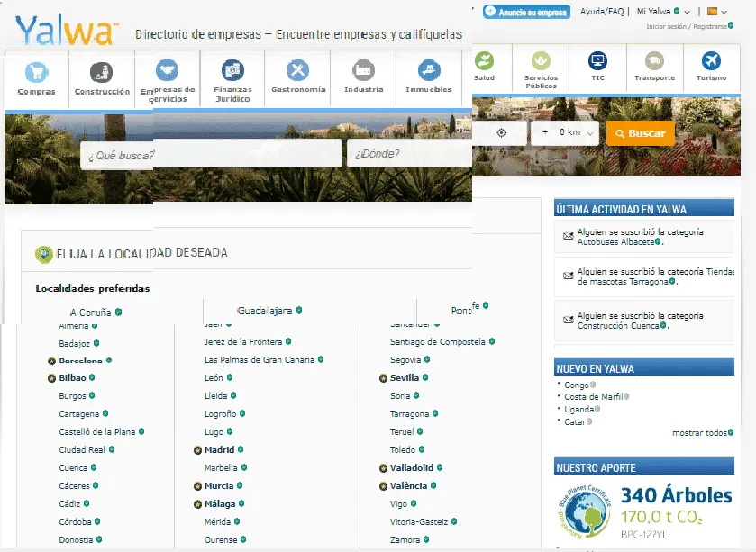Click the geolocation crosshair icon
The image size is (756, 552).
pyautogui.click(x=502, y=131)
